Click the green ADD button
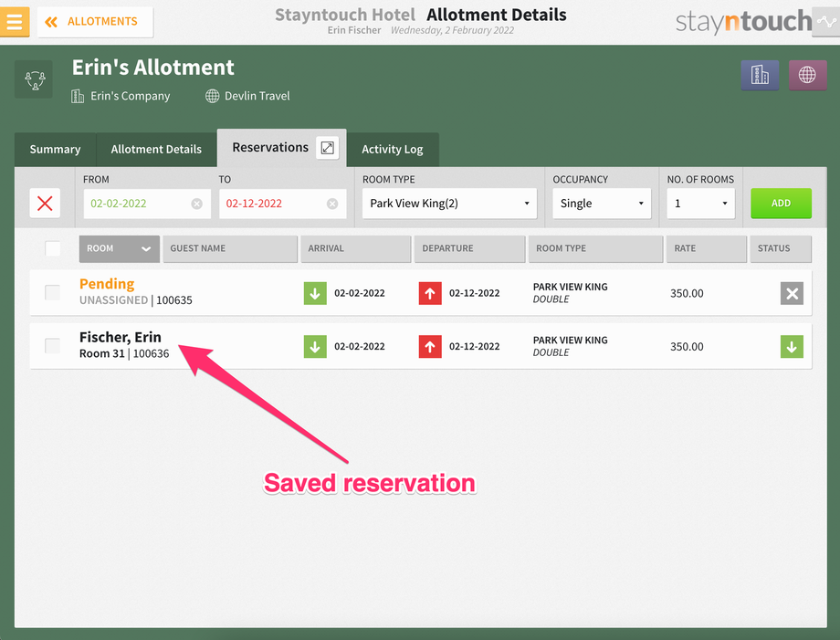The image size is (840, 640). [x=781, y=204]
